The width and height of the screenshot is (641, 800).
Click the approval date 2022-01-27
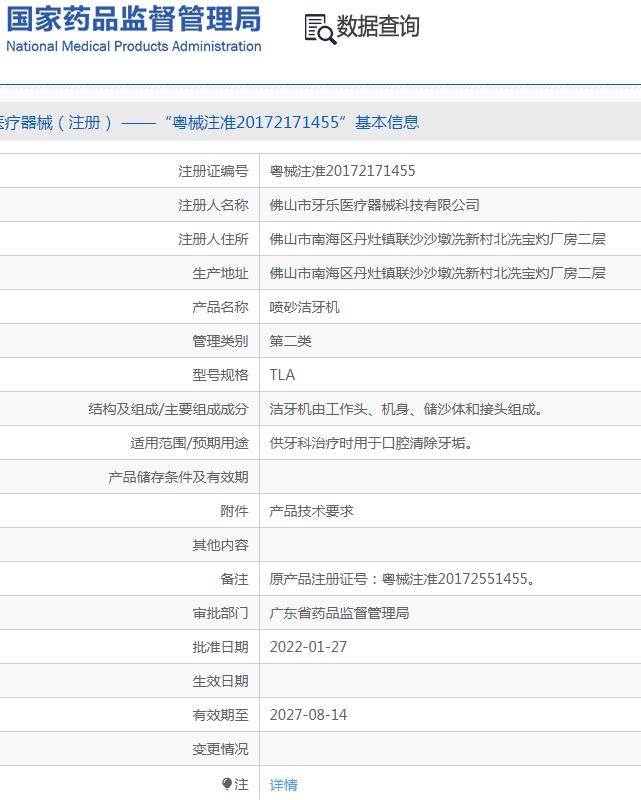(x=309, y=647)
